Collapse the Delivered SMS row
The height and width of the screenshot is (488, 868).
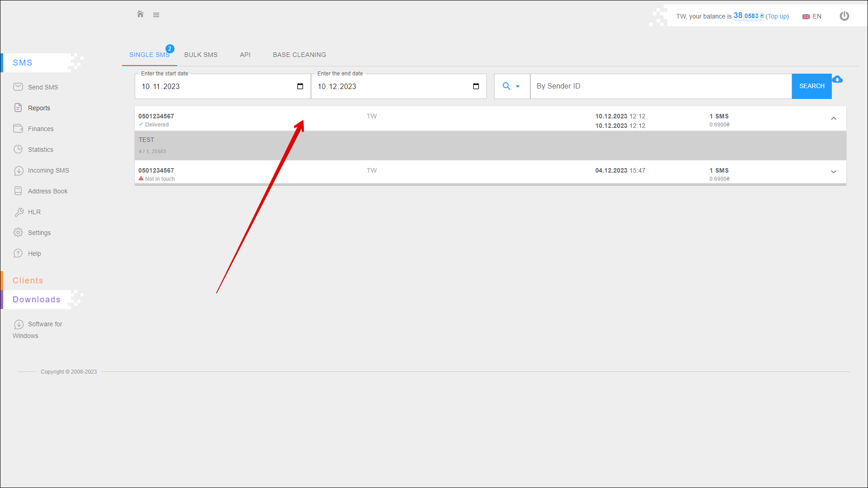tap(833, 118)
